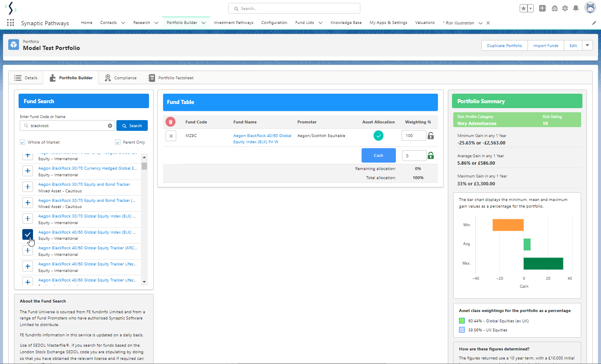The height and width of the screenshot is (364, 601).
Task: Expand the Risk Illustration tab chevron
Action: tap(480, 23)
